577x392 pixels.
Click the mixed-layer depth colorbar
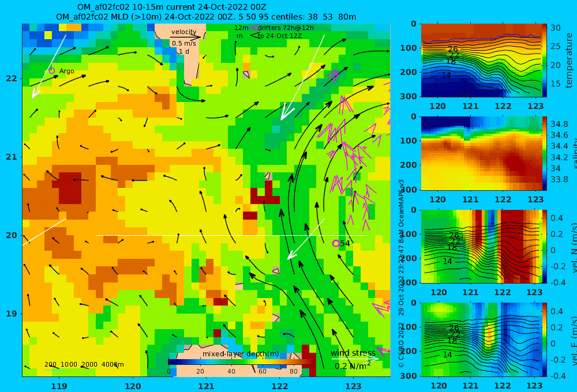241,362
